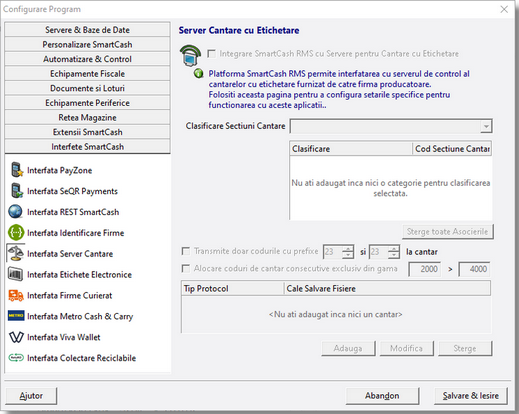The image size is (519, 414).
Task: Select Interfata Etichete Electronice text
Action: point(79,274)
